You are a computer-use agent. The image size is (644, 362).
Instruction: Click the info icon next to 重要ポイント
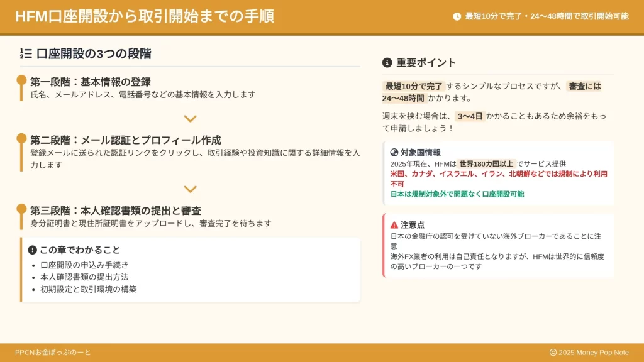(387, 62)
